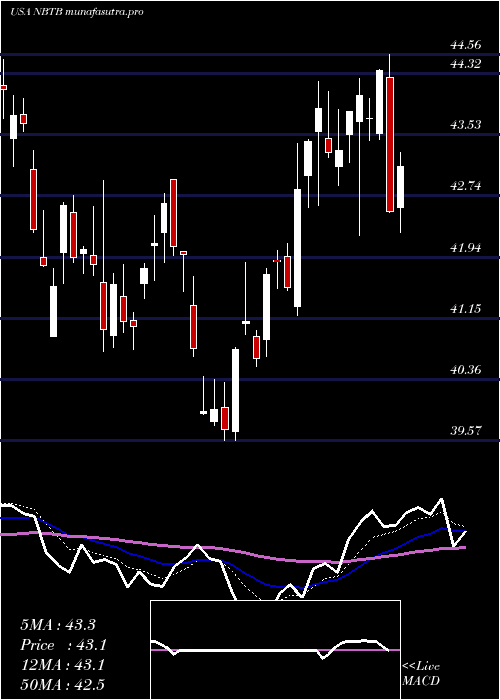Click the 12MA : 43.1 readout
Viewport: 500px width, 700px height.
[x=62, y=665]
